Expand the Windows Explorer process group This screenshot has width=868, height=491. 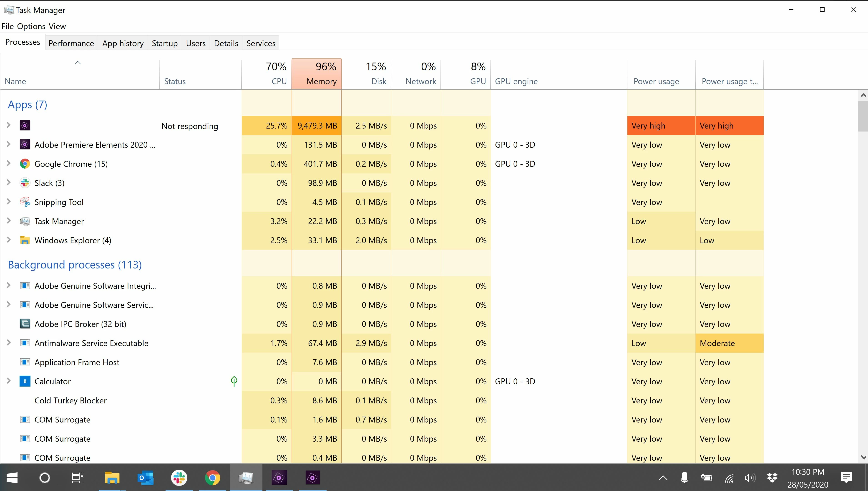click(x=9, y=240)
